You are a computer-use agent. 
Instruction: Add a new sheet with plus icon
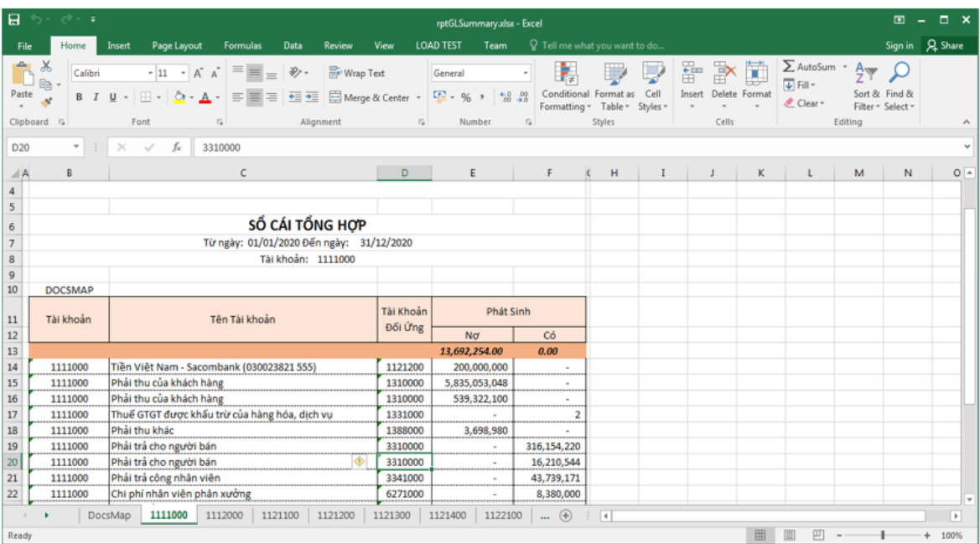(566, 516)
